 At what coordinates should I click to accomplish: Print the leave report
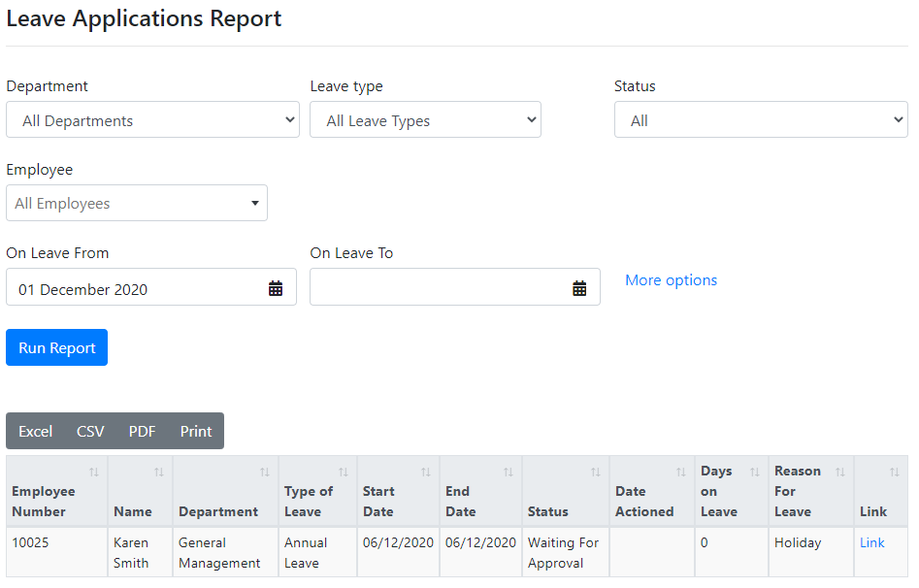tap(195, 431)
